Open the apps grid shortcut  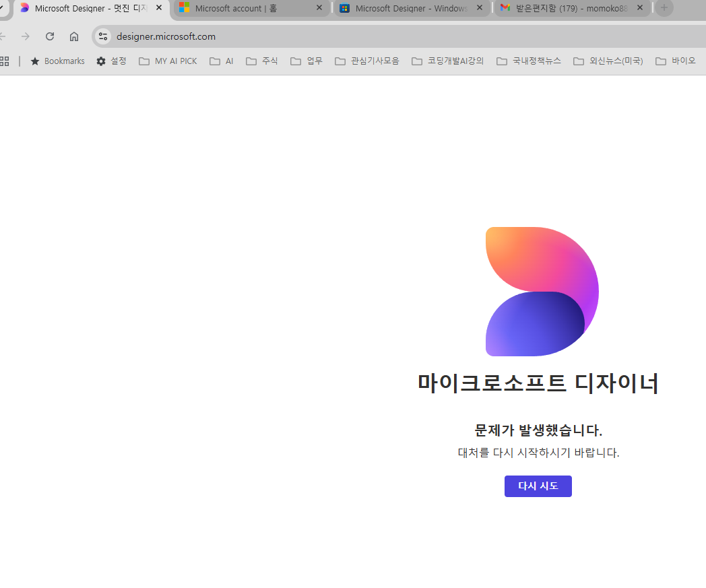5,61
